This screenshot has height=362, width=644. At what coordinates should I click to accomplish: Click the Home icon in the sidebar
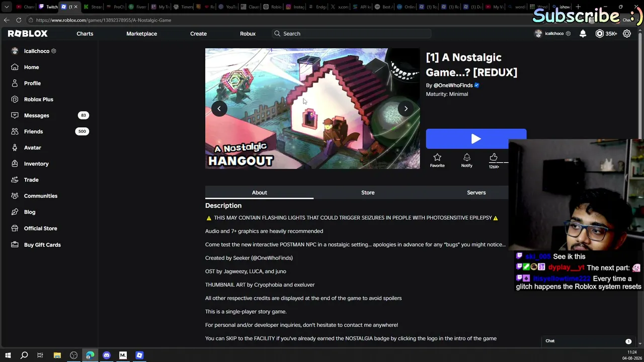(x=15, y=67)
